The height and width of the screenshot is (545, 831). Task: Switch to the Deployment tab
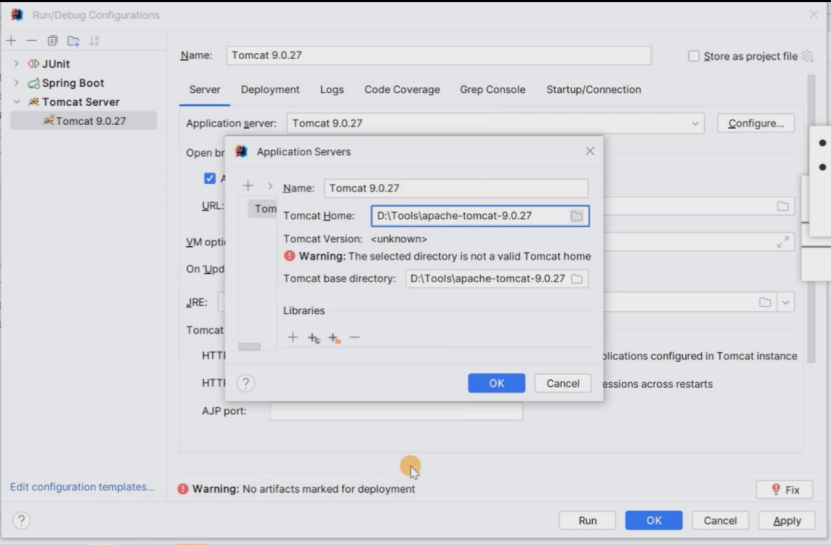click(x=270, y=90)
